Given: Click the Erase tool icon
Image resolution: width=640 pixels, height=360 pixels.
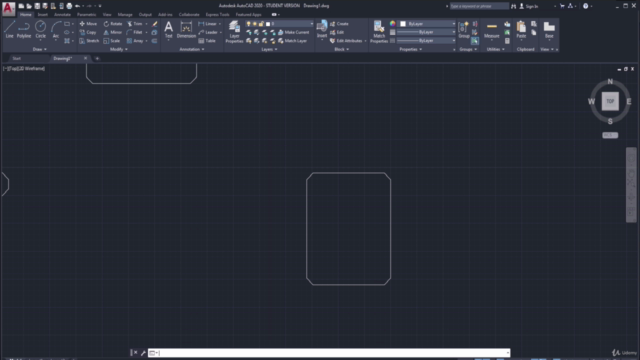Looking at the screenshot, I should tap(155, 24).
